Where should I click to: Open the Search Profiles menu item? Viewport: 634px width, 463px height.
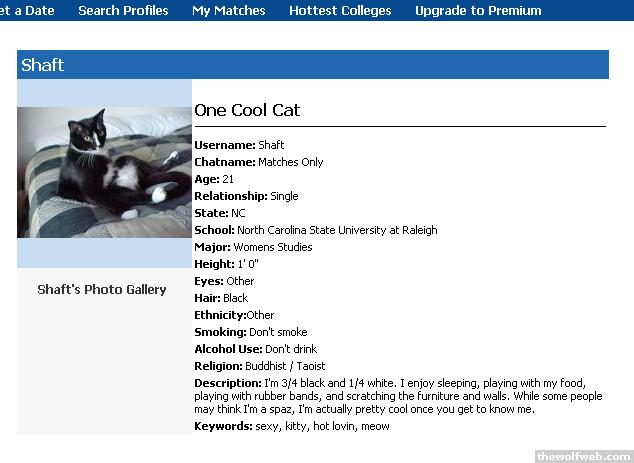(x=123, y=11)
